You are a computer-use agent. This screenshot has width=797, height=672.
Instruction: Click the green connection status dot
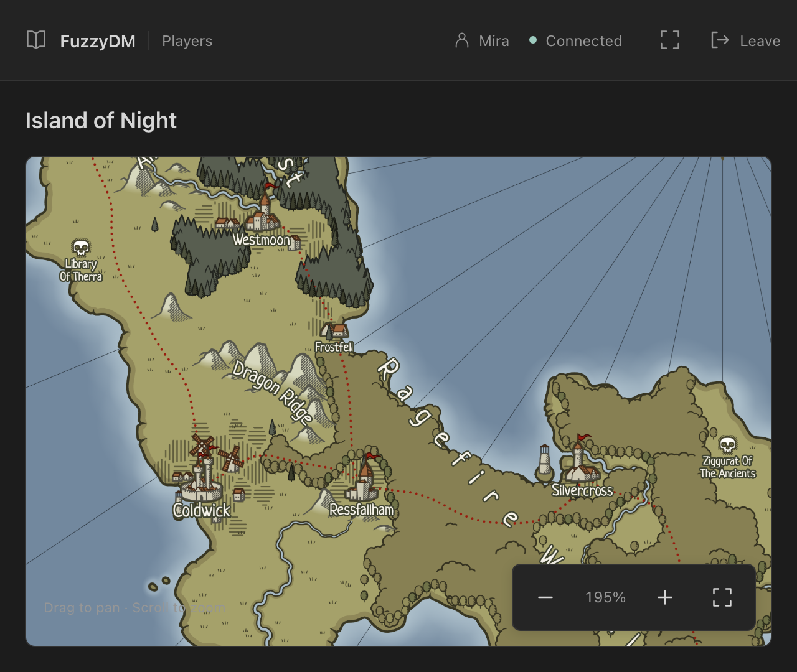pyautogui.click(x=533, y=40)
